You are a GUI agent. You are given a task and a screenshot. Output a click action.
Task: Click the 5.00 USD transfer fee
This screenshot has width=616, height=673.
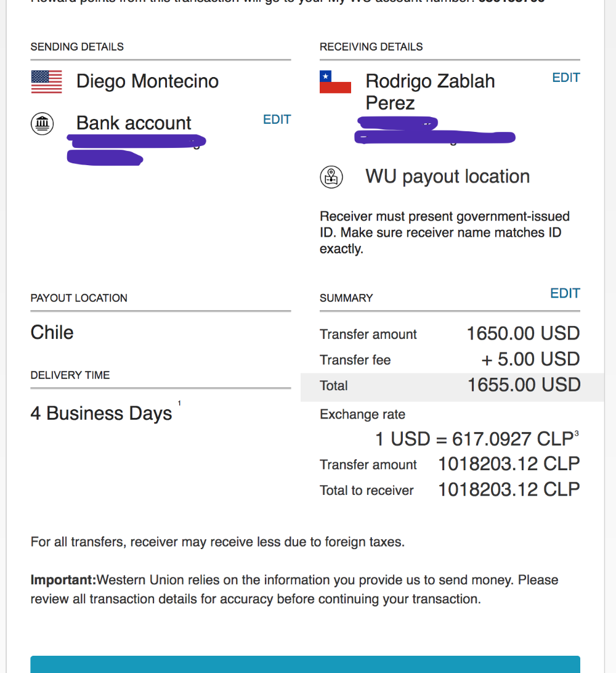(530, 359)
